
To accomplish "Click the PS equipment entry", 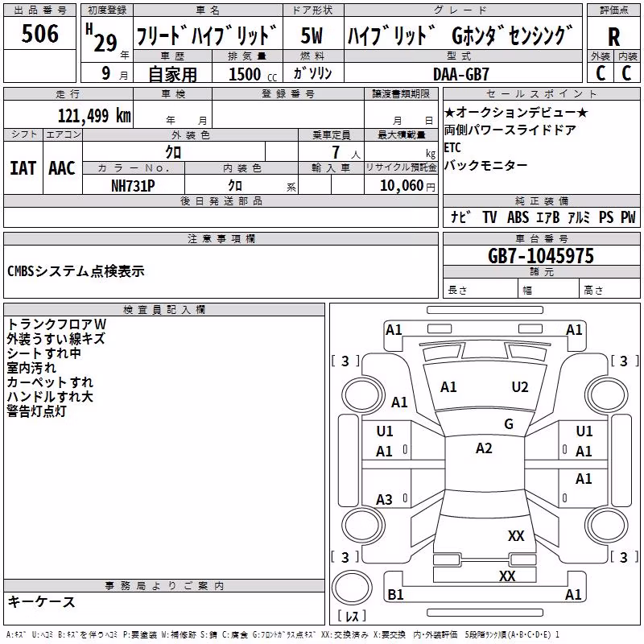I will (606, 217).
